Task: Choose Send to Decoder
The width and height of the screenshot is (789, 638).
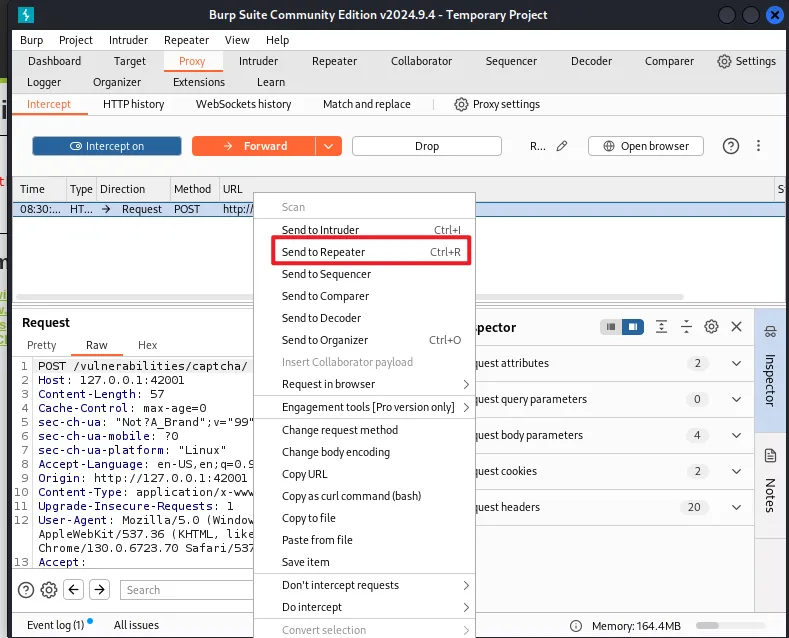Action: tap(365, 318)
